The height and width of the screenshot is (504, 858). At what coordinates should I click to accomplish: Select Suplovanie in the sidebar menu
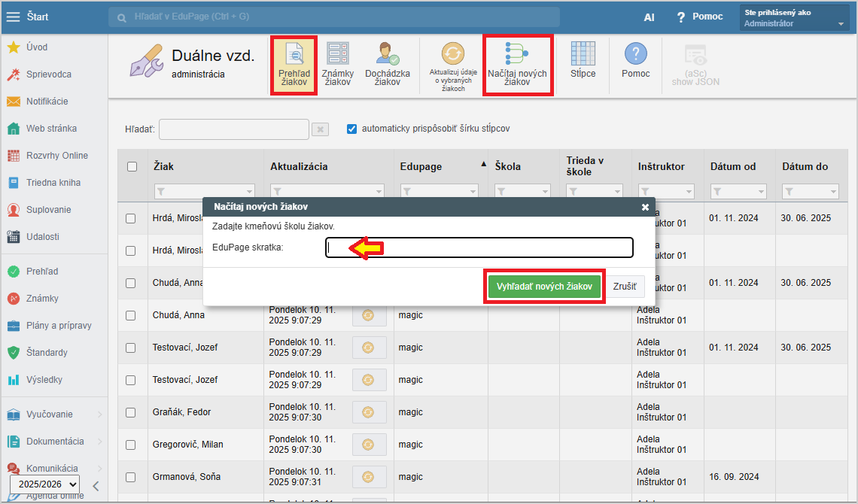pos(47,210)
